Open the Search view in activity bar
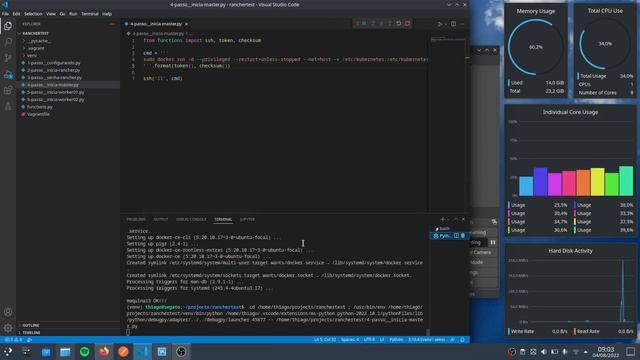Screen dimensions: 640x360 click(8, 42)
